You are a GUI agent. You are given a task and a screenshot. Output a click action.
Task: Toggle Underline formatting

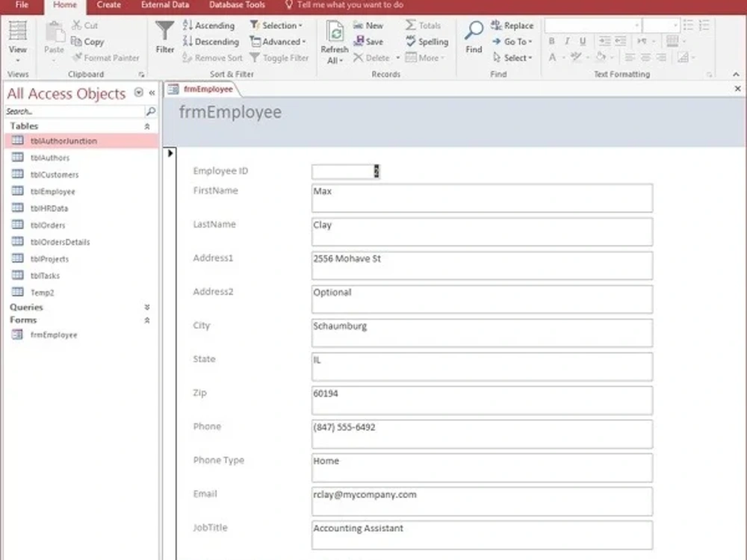[581, 41]
